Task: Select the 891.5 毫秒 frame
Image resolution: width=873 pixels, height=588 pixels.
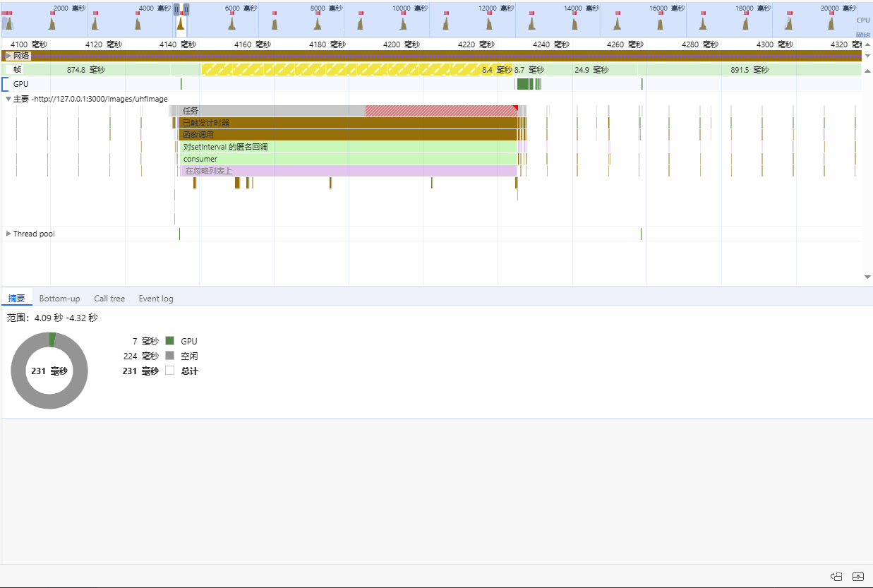Action: point(749,70)
